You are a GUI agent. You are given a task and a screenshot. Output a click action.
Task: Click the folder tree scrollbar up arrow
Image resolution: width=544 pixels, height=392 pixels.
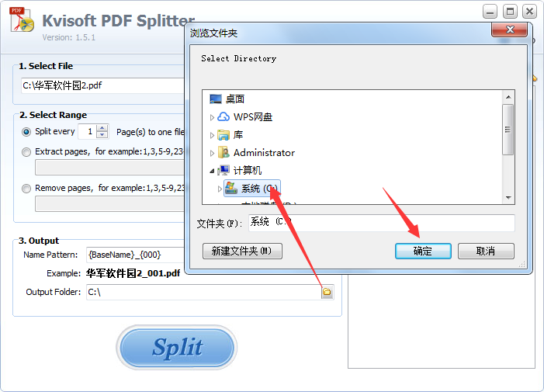[508, 97]
